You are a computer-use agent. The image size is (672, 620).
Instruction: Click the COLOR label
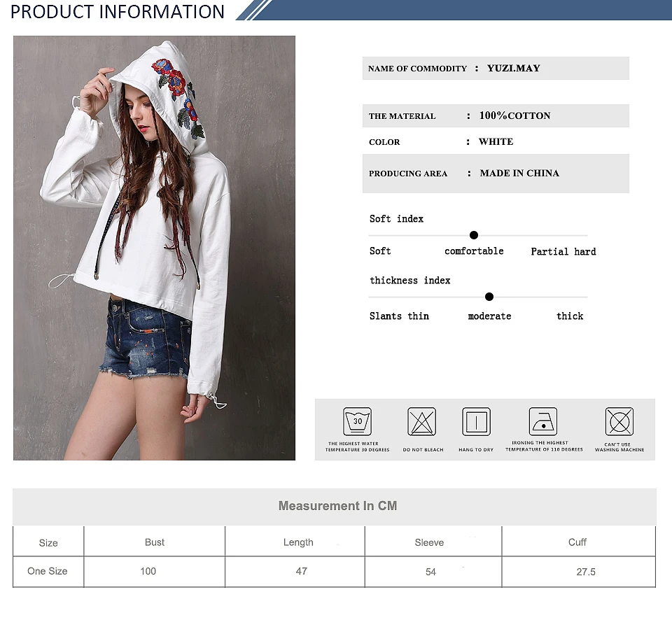384,142
